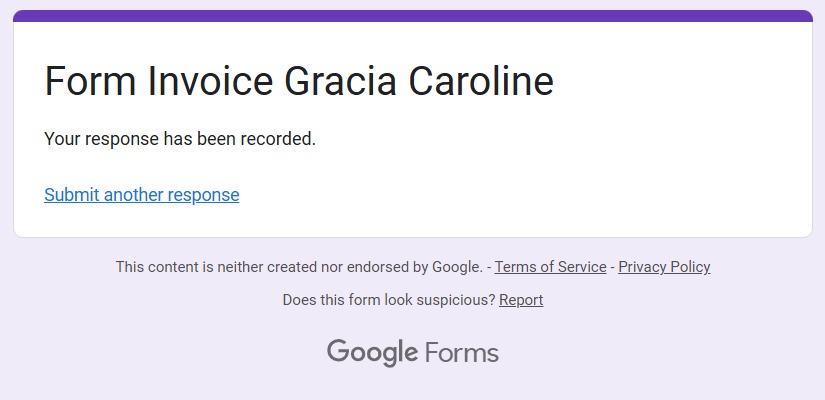This screenshot has height=400, width=825.
Task: Click the Google wordmark in the footer logo
Action: pos(372,352)
